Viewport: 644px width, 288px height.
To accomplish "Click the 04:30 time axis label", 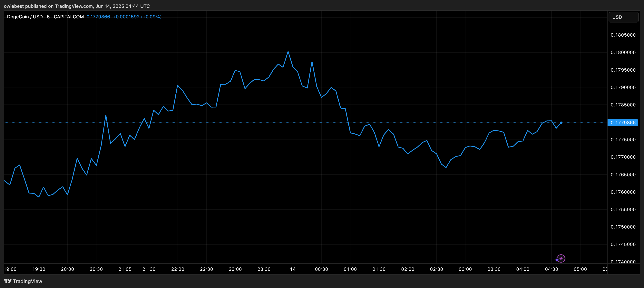I will pyautogui.click(x=551, y=269).
